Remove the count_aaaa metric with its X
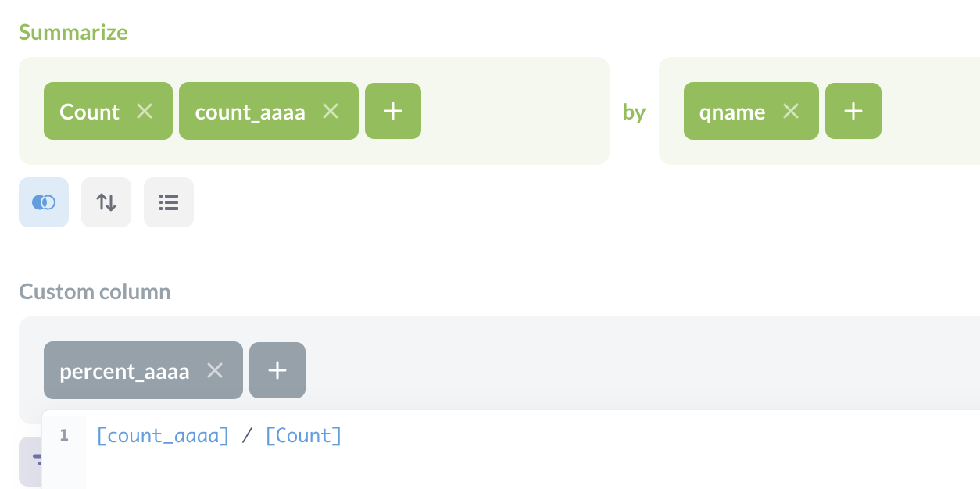 click(x=330, y=111)
